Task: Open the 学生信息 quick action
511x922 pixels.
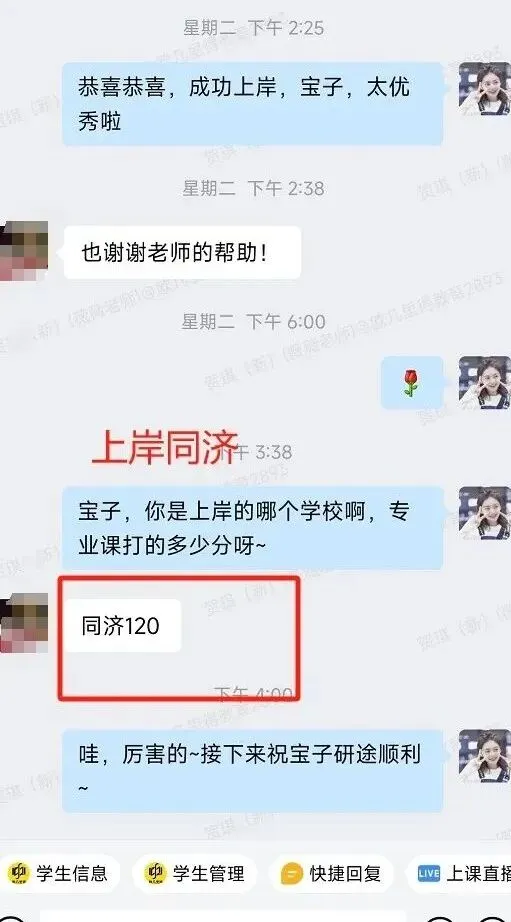Action: point(58,874)
